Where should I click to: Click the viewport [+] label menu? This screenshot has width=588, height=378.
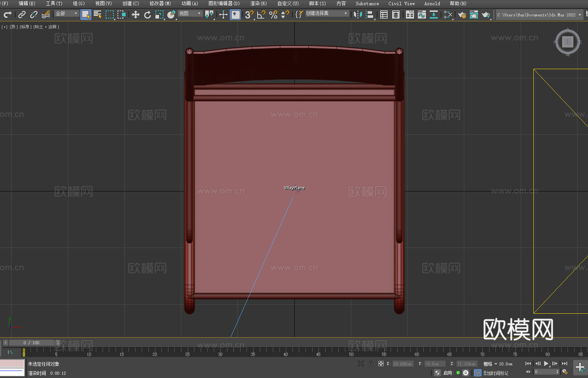4,27
